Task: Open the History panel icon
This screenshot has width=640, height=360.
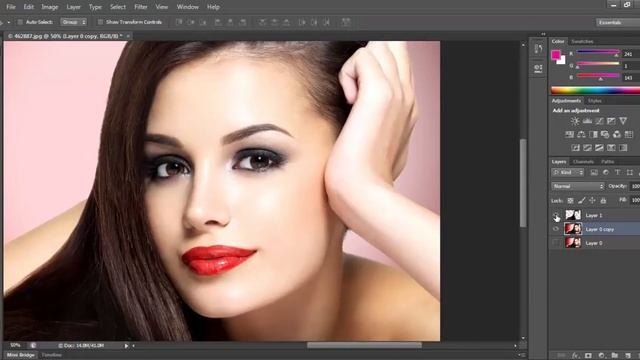Action: [538, 49]
